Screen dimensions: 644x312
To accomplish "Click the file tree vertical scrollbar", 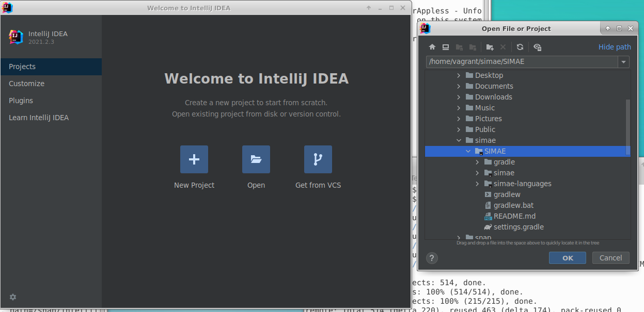I will pos(628,127).
